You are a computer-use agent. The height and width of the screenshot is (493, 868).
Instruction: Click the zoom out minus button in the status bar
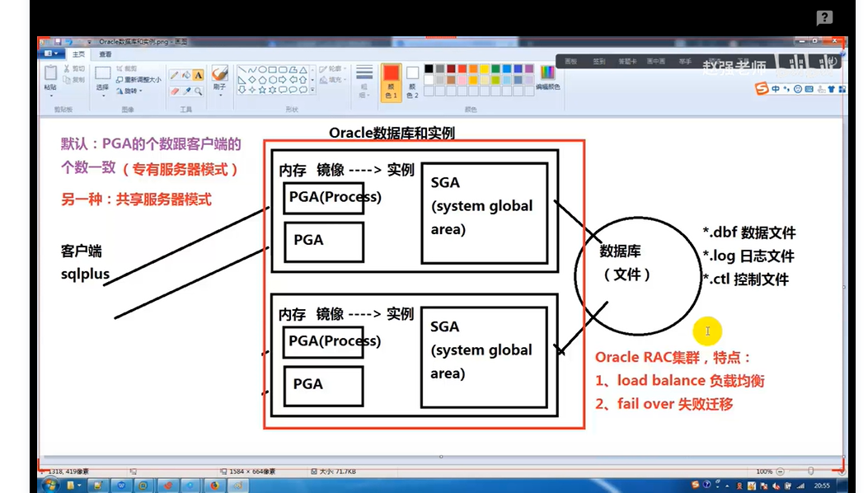(x=780, y=472)
